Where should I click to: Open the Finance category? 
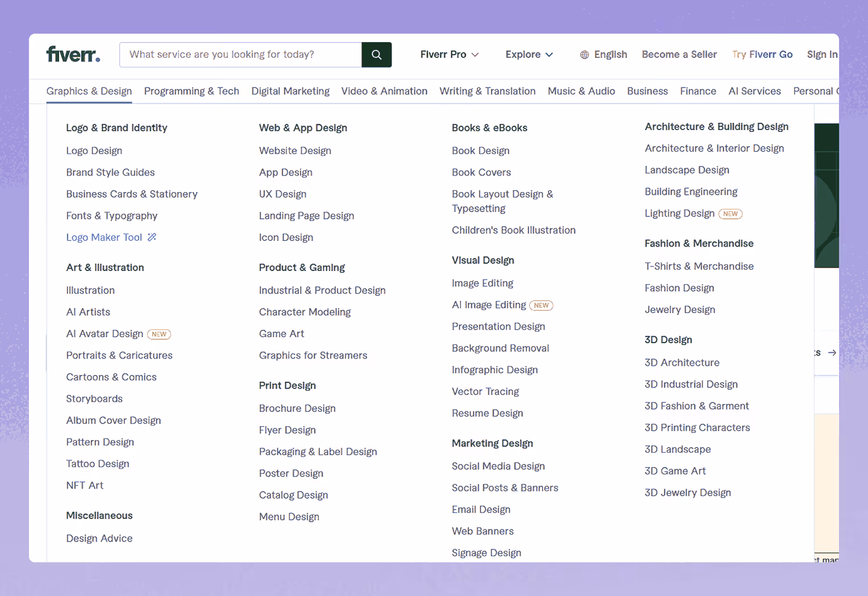(x=698, y=91)
